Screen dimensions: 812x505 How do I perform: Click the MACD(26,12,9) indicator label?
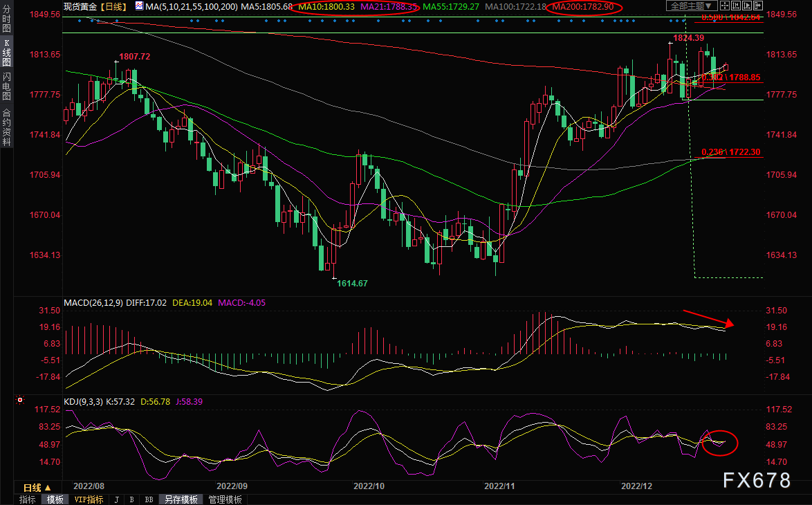tap(93, 302)
